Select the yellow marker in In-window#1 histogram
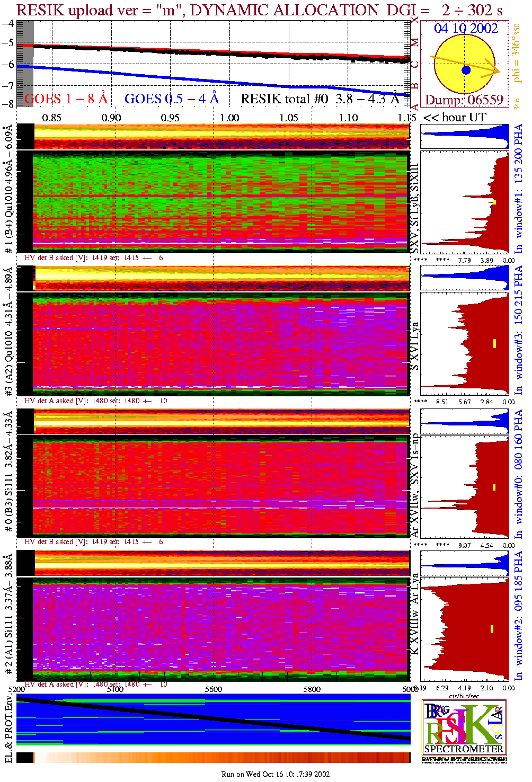 [x=494, y=202]
